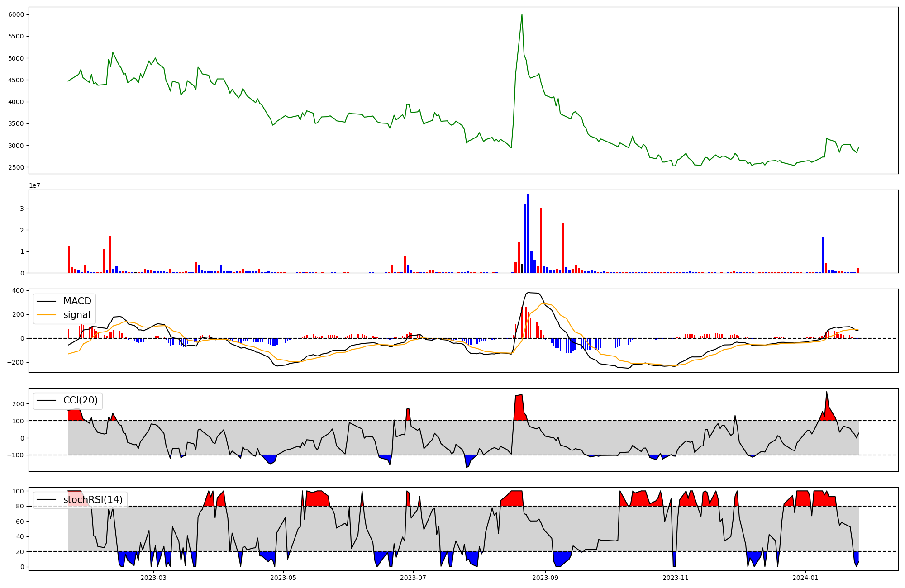The width and height of the screenshot is (905, 588).
Task: Click the 2023-05 x-axis date label
Action: pos(284,578)
